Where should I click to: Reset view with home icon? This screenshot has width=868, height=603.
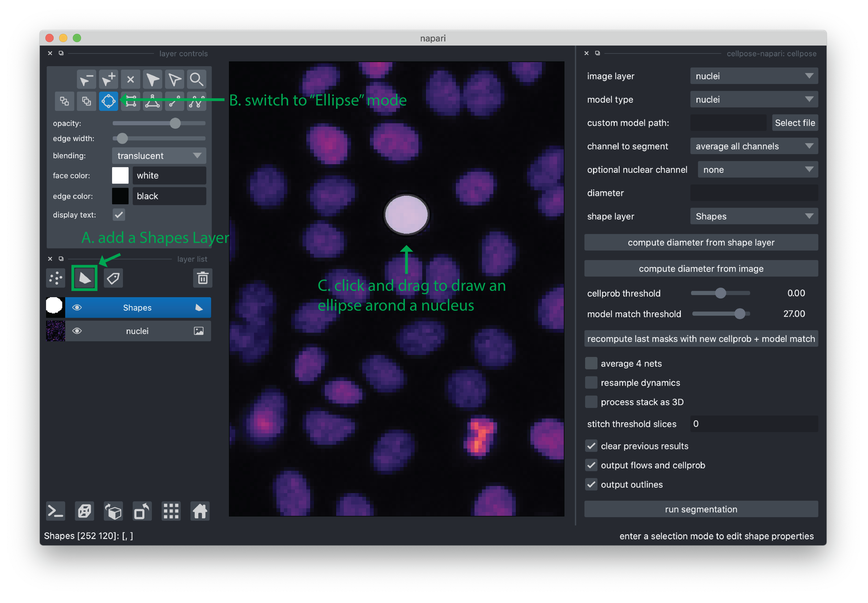(200, 512)
